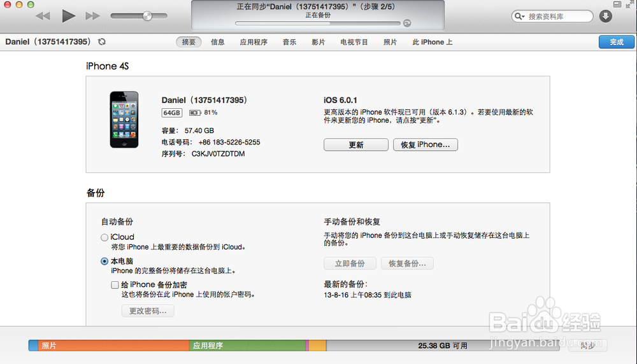Screen dimensions: 637x364
Task: Open the 照片 tab
Action: [x=390, y=42]
